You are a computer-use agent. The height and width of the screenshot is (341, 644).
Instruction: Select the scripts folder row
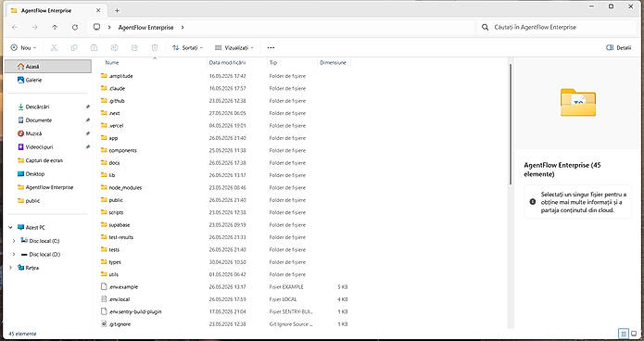pyautogui.click(x=224, y=212)
